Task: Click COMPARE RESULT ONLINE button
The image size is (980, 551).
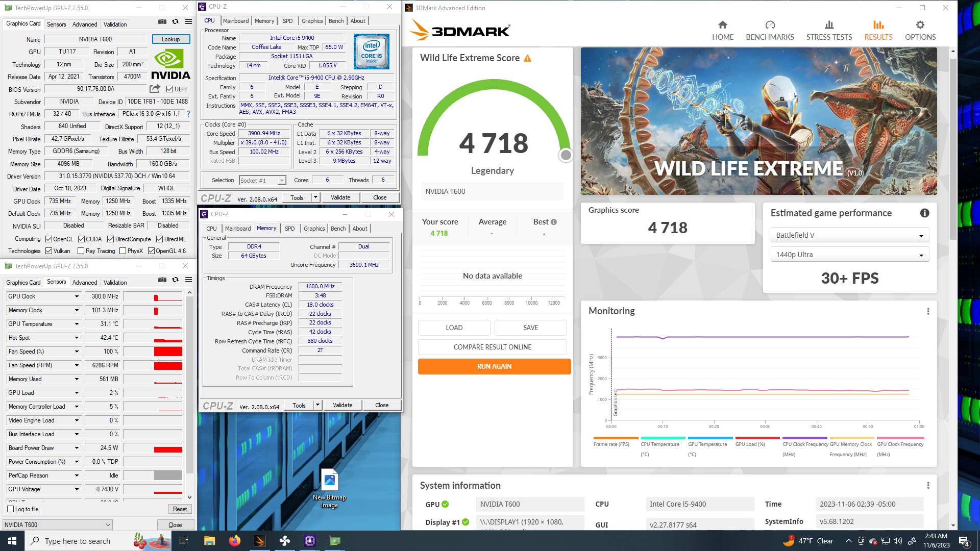Action: (492, 347)
